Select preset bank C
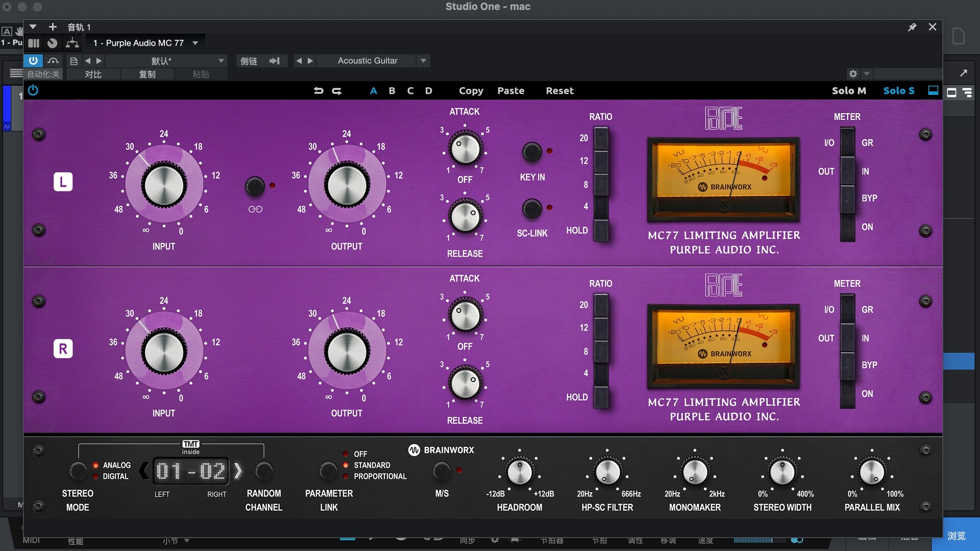Image resolution: width=980 pixels, height=551 pixels. (410, 91)
